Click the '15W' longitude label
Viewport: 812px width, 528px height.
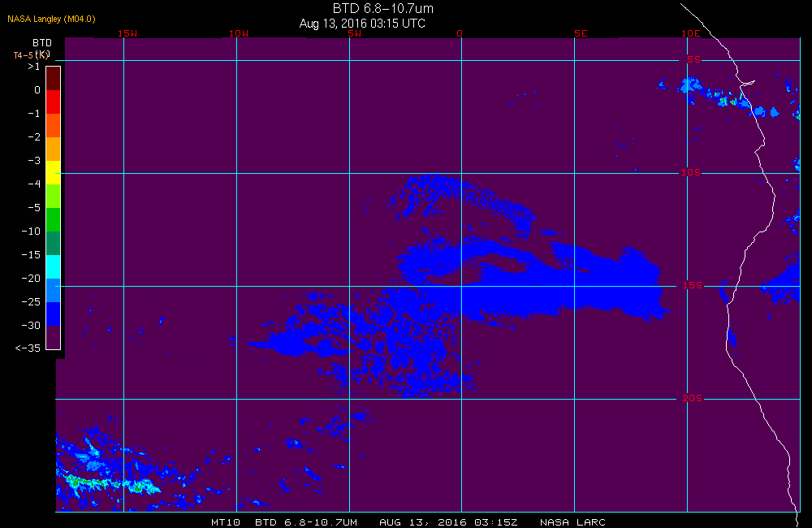coord(127,33)
